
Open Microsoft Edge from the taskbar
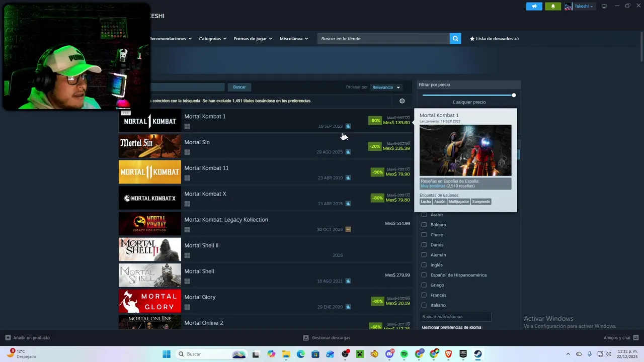[301, 354]
